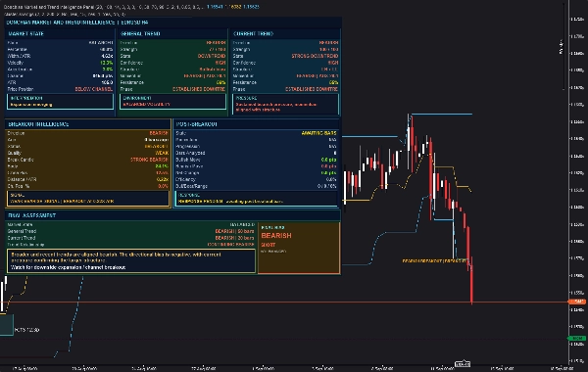Click the BELOW CHANNEL price position value
Image resolution: width=588 pixels, height=372 pixels.
pyautogui.click(x=93, y=89)
